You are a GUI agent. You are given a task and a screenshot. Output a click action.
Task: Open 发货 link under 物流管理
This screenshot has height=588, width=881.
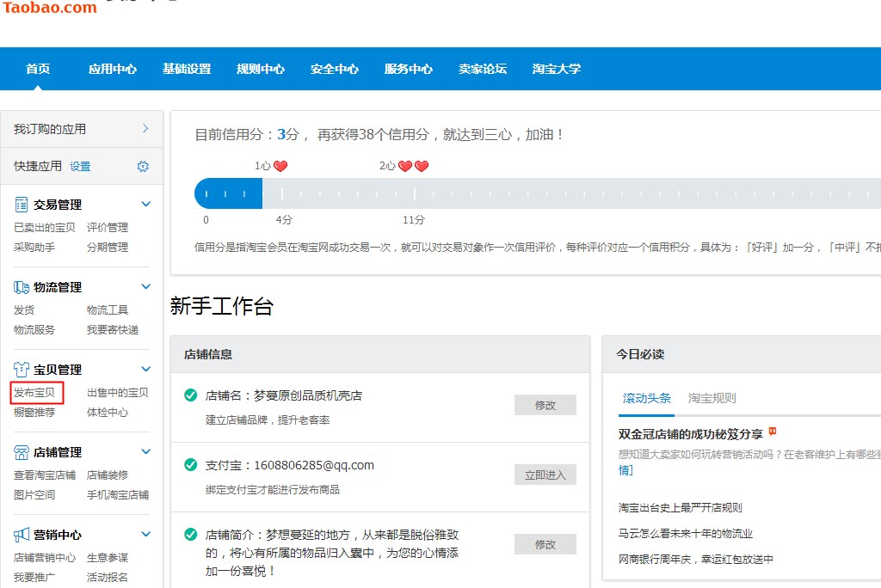tap(24, 310)
